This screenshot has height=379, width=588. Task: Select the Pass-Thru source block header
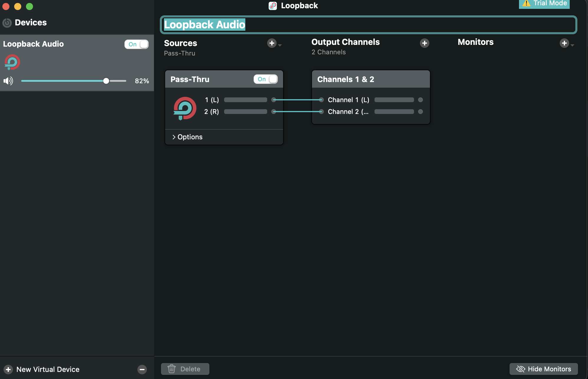[224, 79]
